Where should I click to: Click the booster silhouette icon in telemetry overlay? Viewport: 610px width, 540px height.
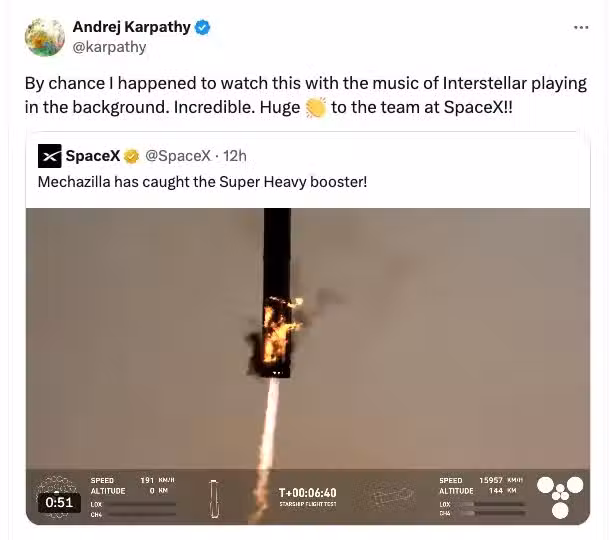[214, 499]
